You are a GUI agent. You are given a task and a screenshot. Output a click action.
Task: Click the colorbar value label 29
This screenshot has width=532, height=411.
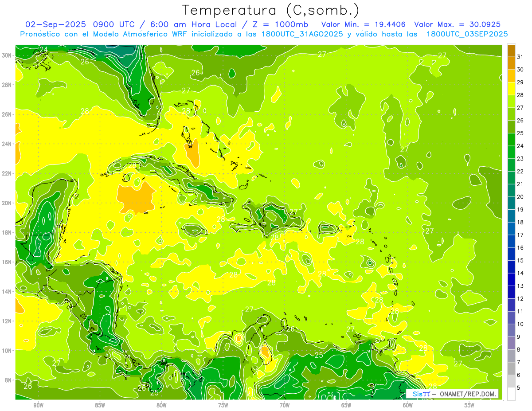521,82
